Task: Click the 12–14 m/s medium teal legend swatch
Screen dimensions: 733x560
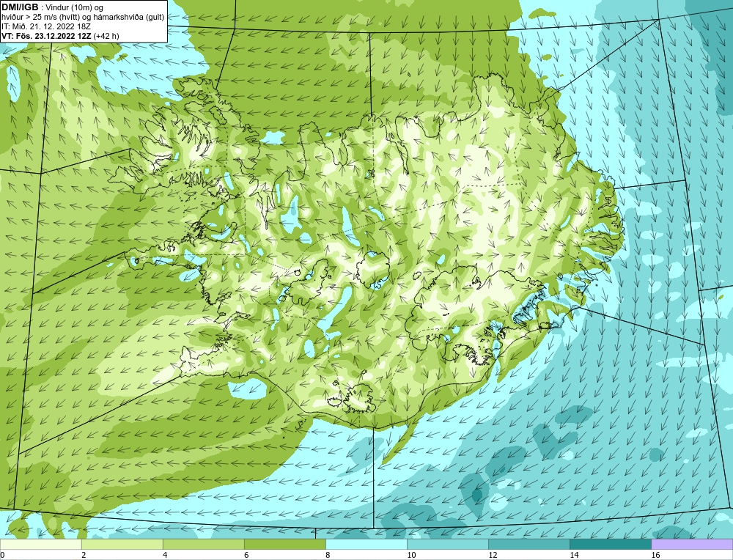Action: (x=529, y=544)
